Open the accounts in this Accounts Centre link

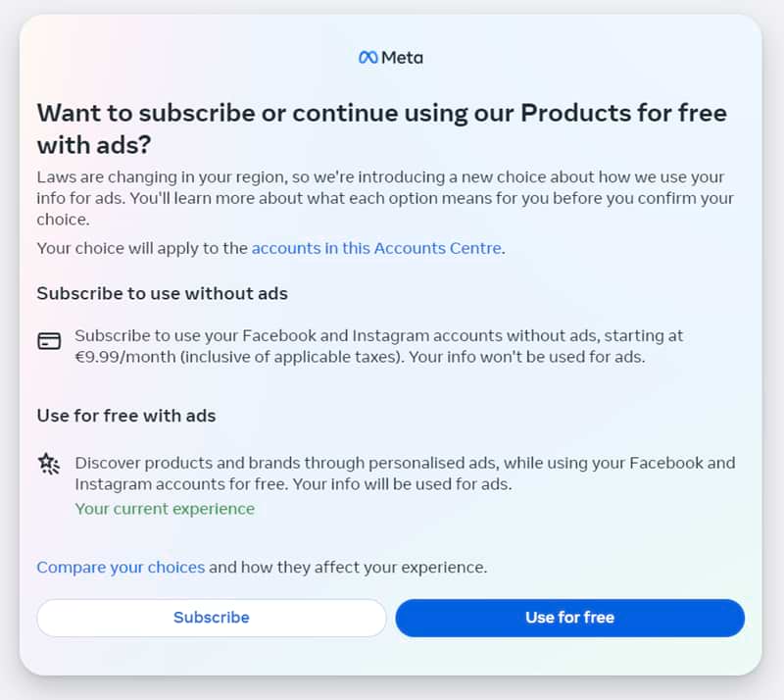click(376, 248)
